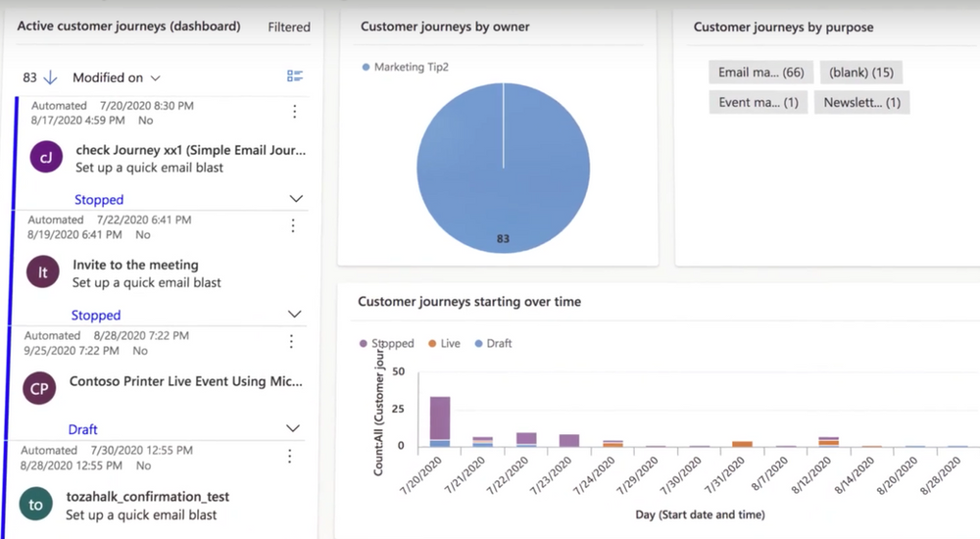
Task: Click the sort direction arrow beside 83
Action: [51, 77]
